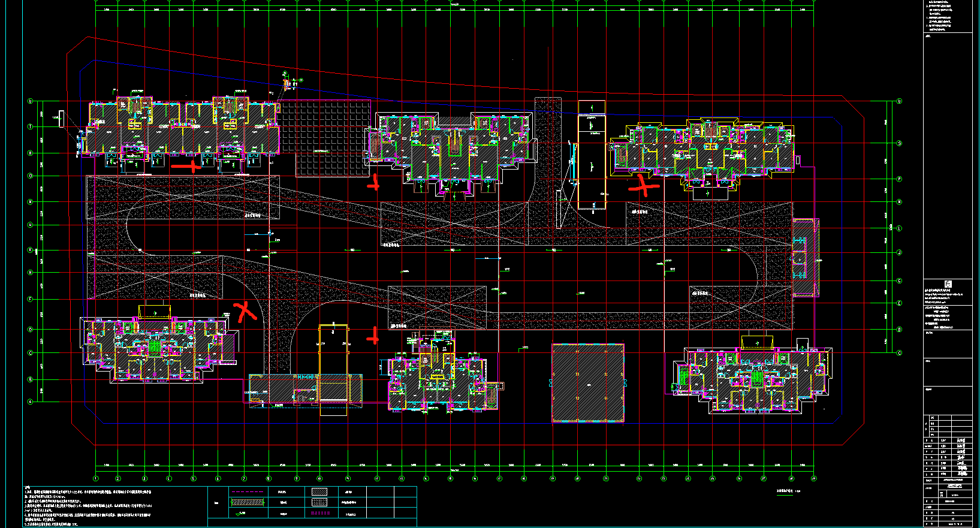Click the tall yellow-outlined rectangle near the bottom center
The height and width of the screenshot is (528, 980).
(x=333, y=370)
